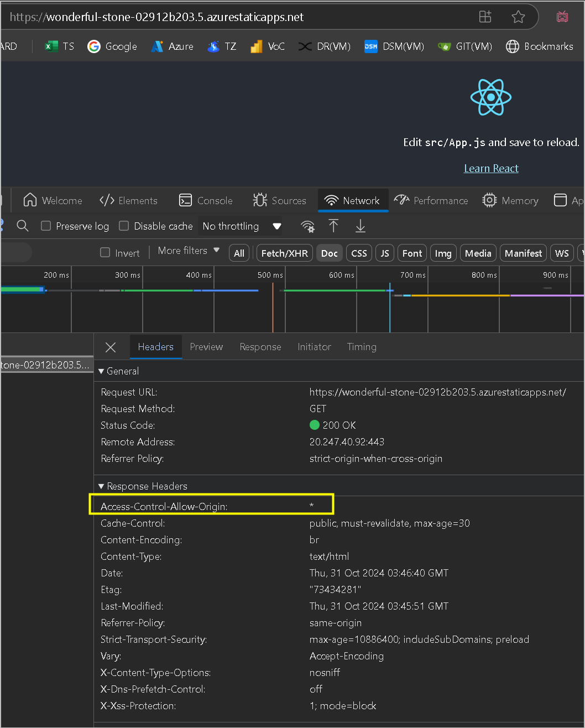Open the Response tab
Screen dimensions: 585x728
tap(260, 347)
